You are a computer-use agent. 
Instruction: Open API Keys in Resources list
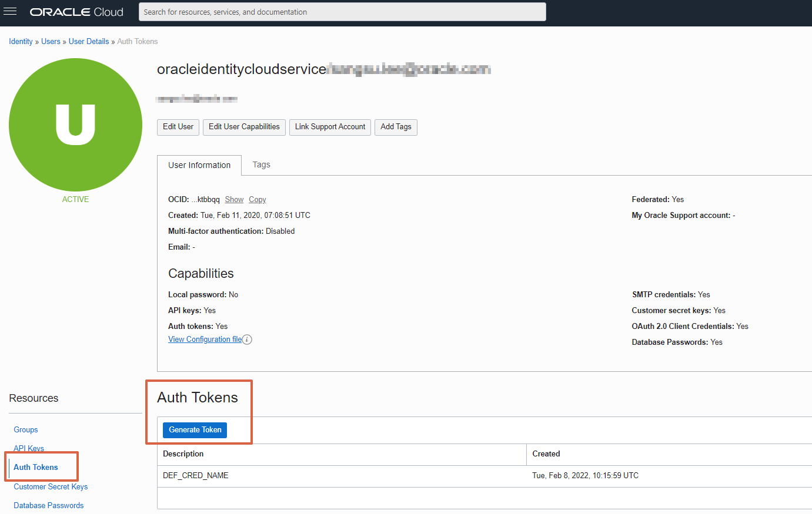tap(29, 448)
